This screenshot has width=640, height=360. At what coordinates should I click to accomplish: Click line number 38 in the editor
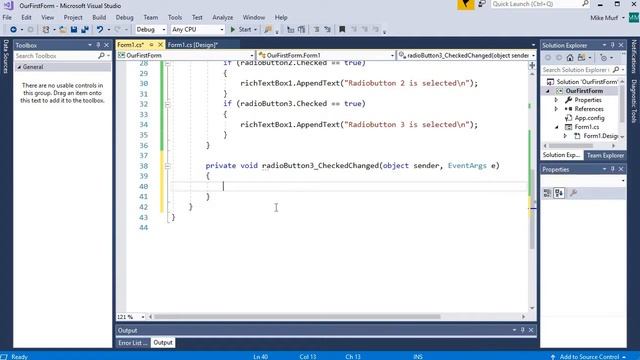point(144,166)
